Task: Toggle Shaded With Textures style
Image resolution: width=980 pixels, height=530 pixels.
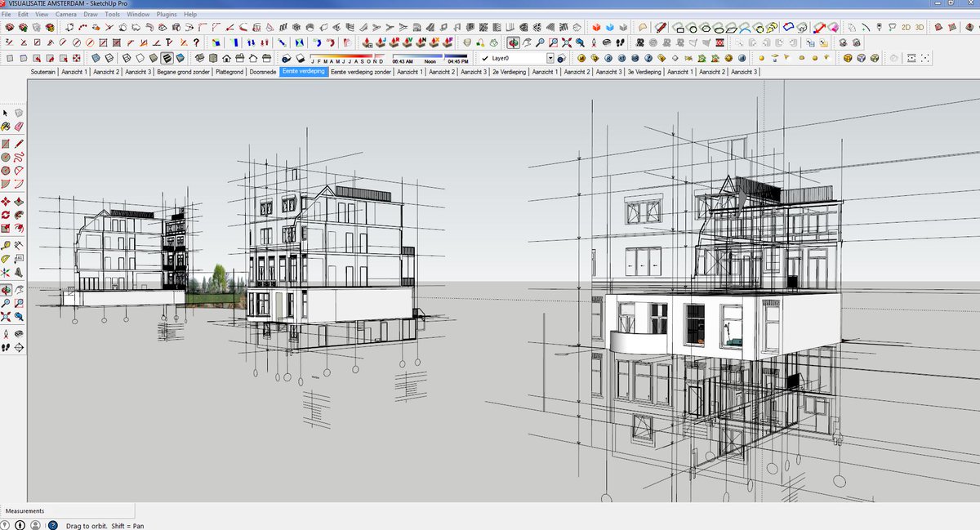Action: [167, 58]
